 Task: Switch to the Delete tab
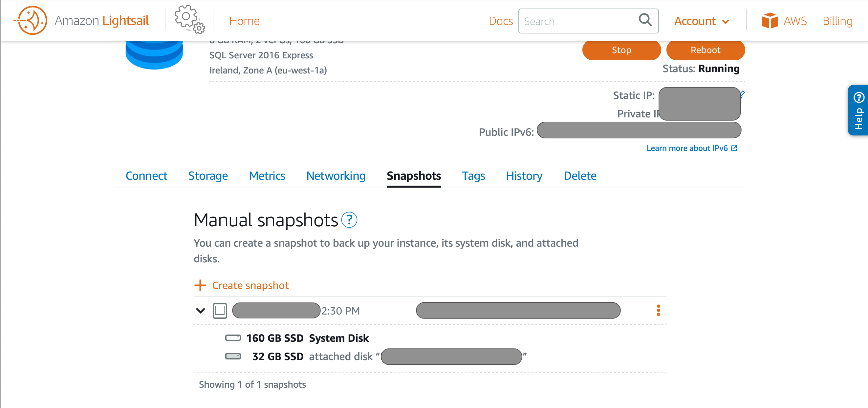[x=580, y=176]
